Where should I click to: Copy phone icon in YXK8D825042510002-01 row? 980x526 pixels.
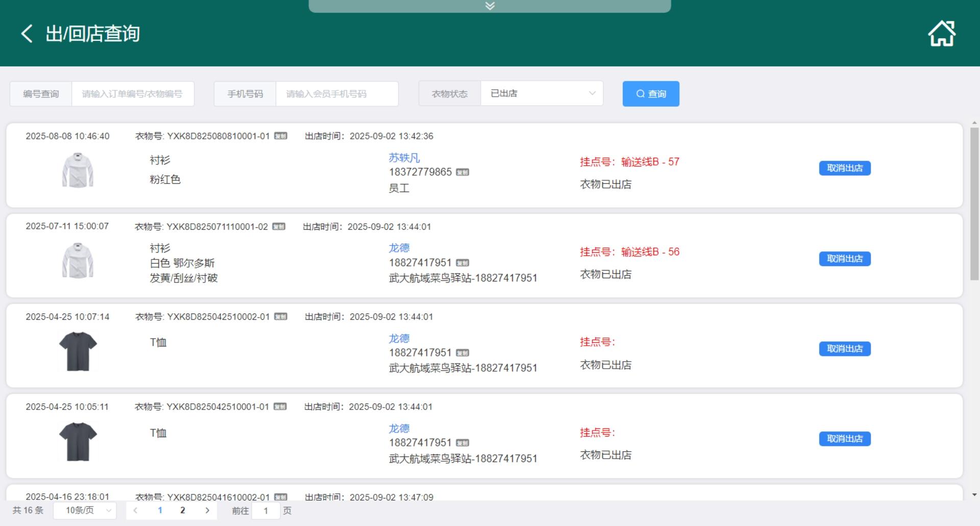coord(462,353)
